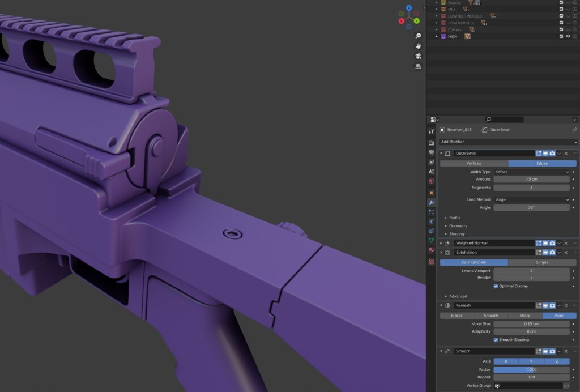
Task: Click the Smooth Factor slider
Action: pyautogui.click(x=531, y=369)
